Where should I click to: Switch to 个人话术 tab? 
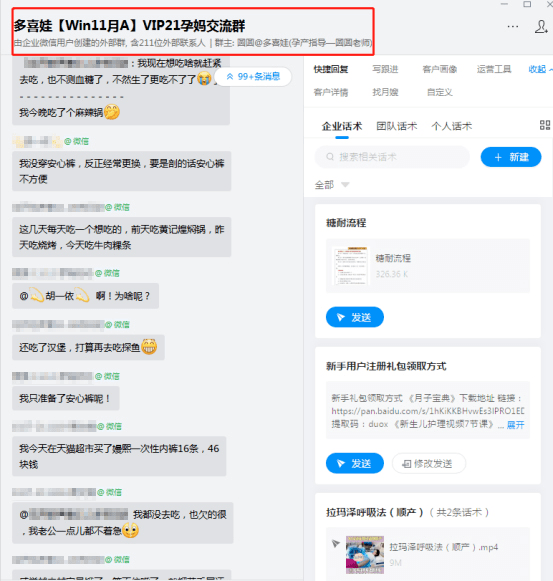click(x=451, y=126)
